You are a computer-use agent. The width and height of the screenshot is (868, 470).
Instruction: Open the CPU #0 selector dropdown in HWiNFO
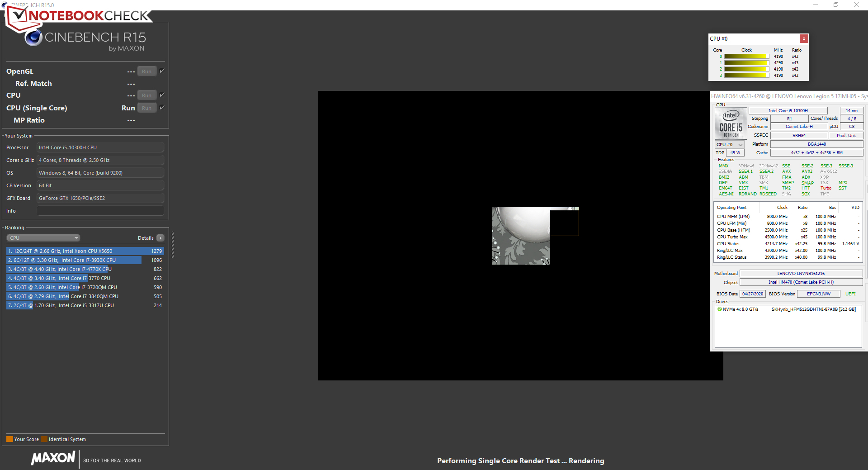coord(730,145)
